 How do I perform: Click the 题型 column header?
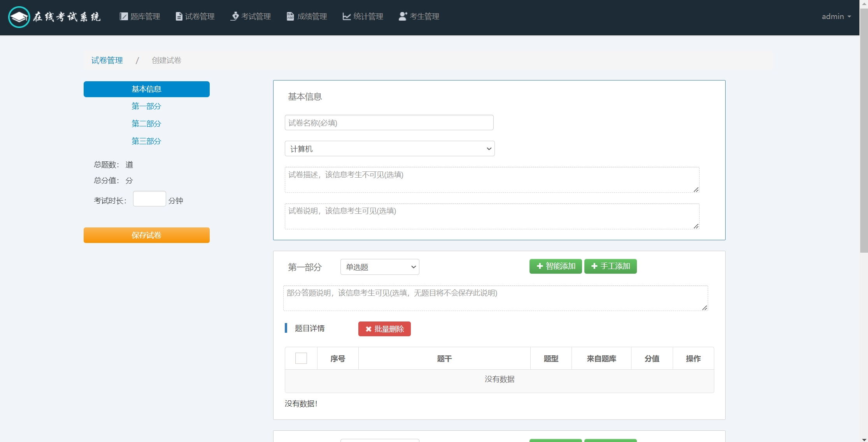[x=551, y=358]
